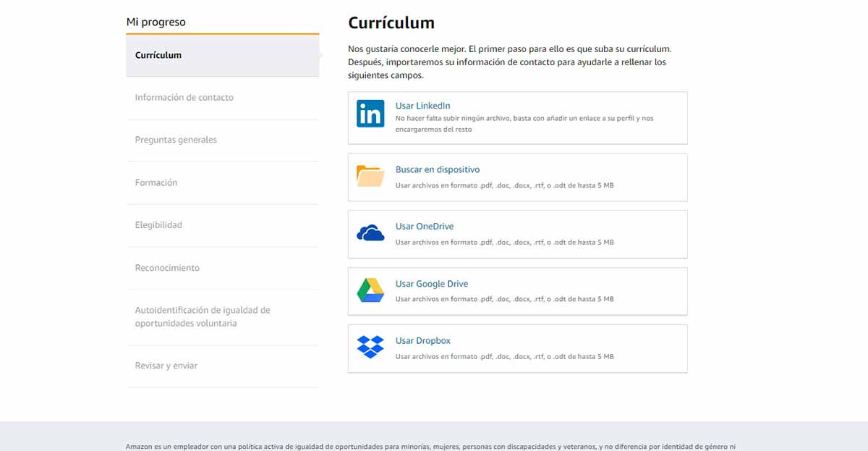
Task: Open the 'Usar Google Drive' link
Action: click(x=432, y=283)
